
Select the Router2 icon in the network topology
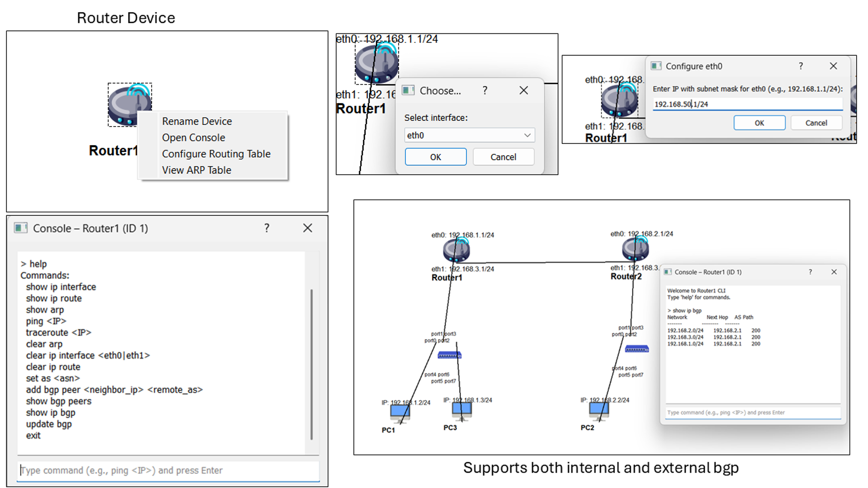click(x=635, y=249)
